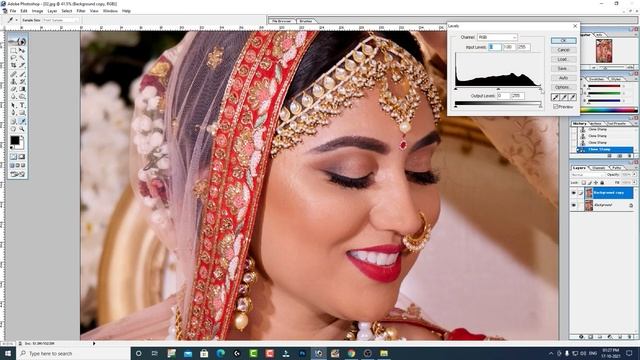The width and height of the screenshot is (640, 360).
Task: Toggle lock transparent pixels in Layers panel
Action: (x=584, y=182)
